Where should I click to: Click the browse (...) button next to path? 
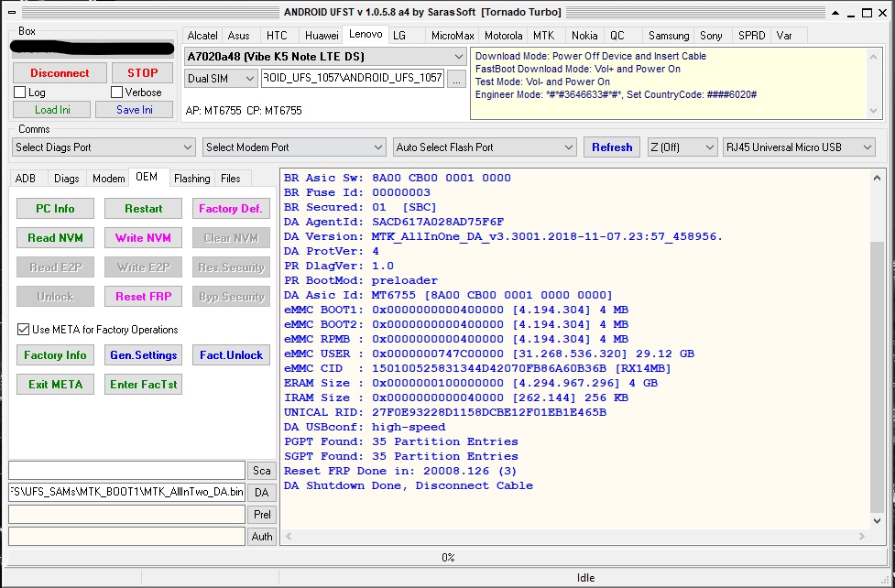point(455,79)
